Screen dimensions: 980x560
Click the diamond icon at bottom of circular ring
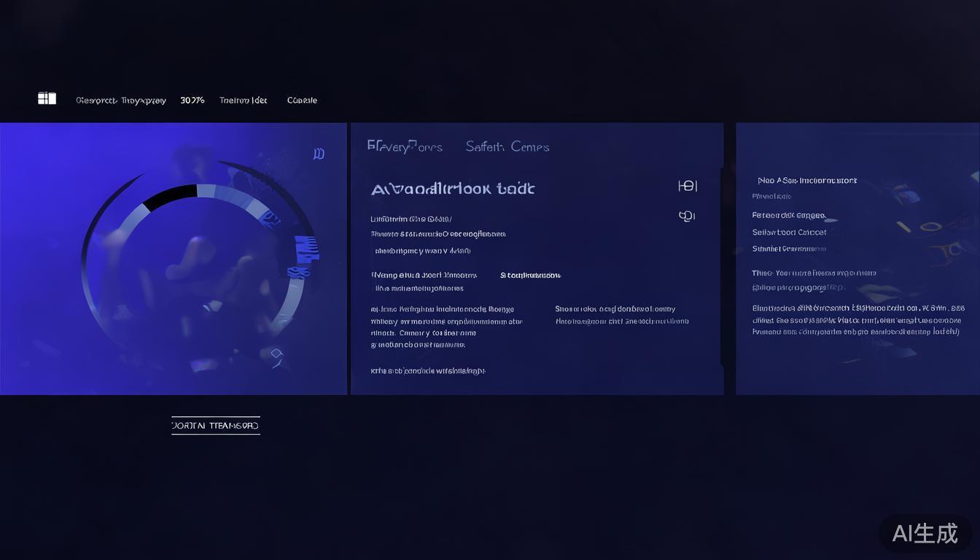[x=276, y=354]
